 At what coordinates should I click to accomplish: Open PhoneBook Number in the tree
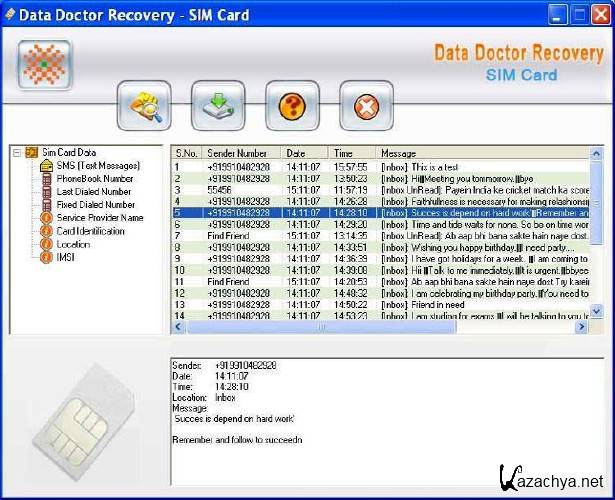(x=94, y=178)
